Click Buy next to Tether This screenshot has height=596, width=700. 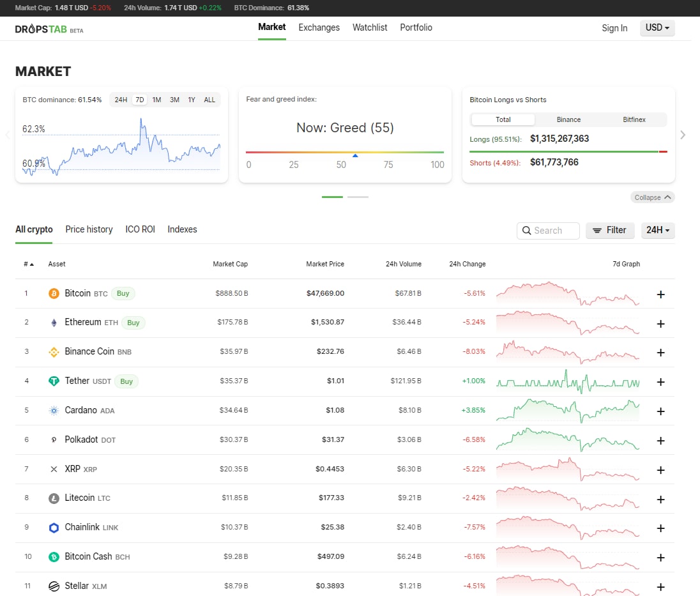tap(126, 381)
